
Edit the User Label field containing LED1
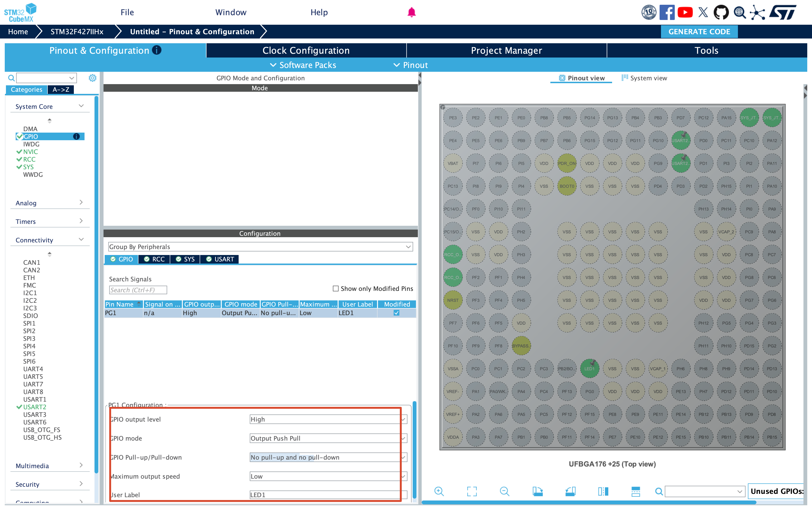328,495
